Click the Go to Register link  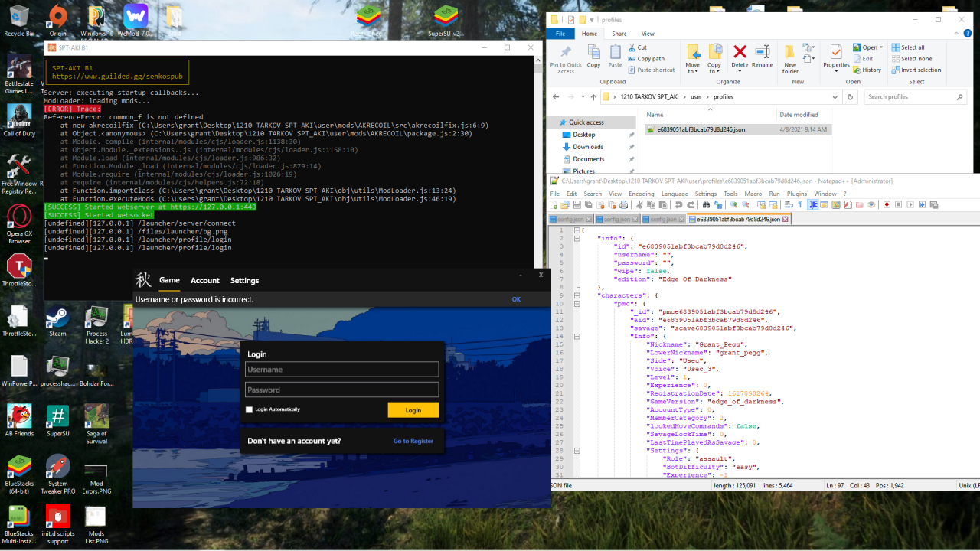(413, 441)
